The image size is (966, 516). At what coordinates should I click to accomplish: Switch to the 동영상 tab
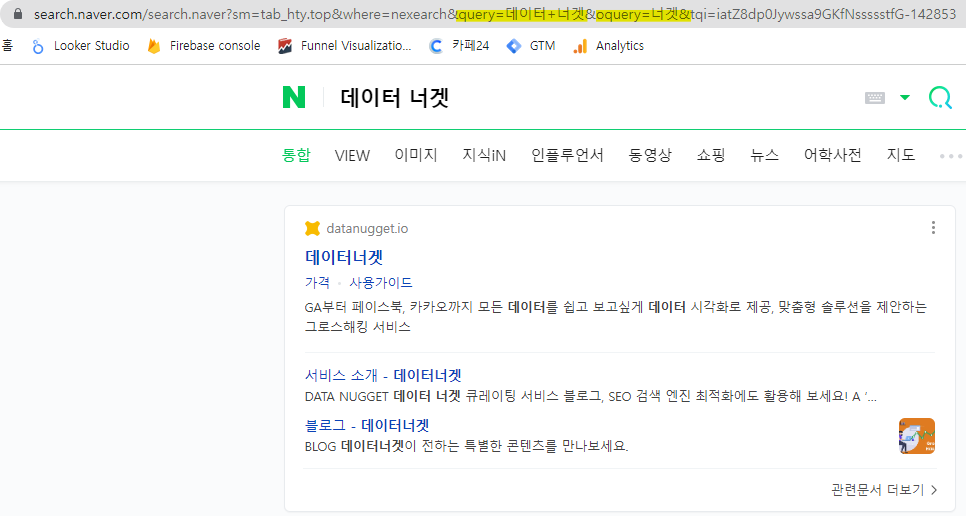coord(650,155)
